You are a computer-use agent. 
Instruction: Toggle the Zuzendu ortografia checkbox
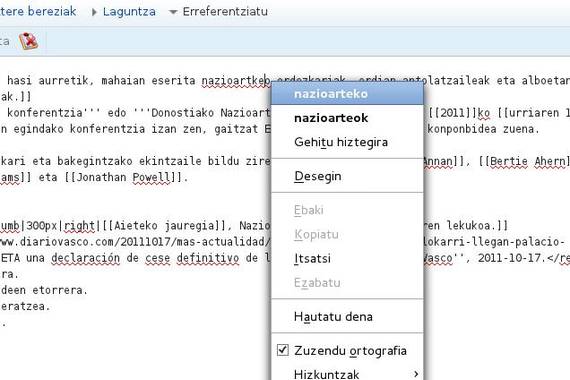click(x=283, y=350)
